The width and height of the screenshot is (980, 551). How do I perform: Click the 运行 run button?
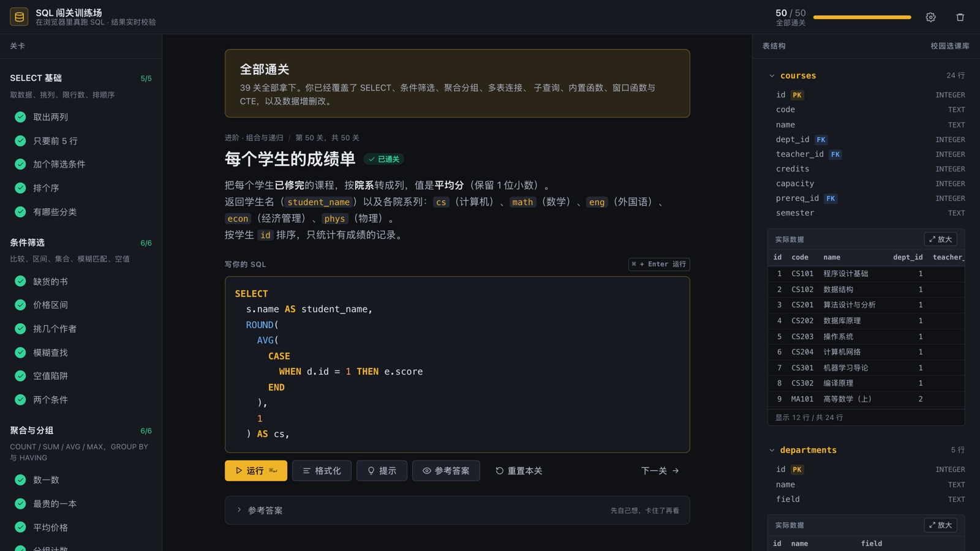click(256, 471)
